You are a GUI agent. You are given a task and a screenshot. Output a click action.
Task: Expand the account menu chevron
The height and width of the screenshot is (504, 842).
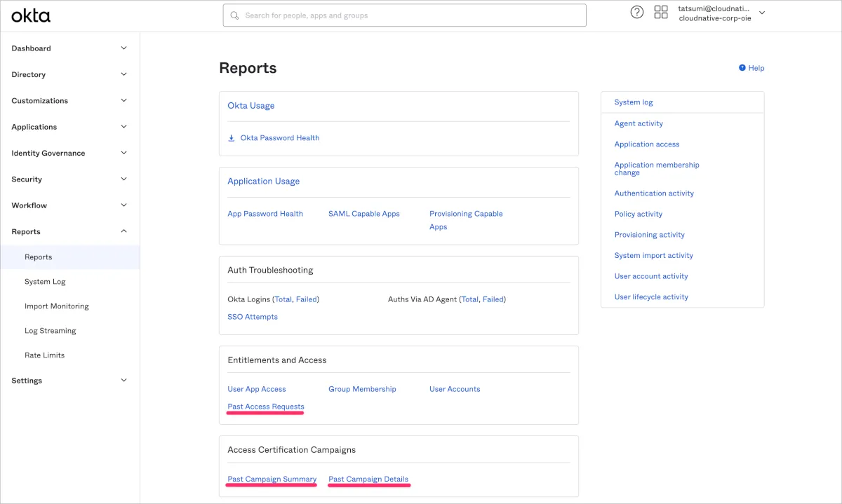(763, 13)
